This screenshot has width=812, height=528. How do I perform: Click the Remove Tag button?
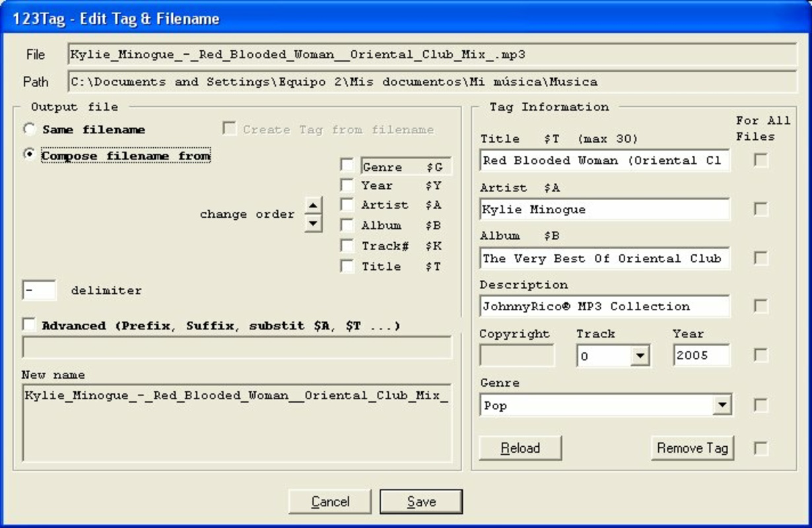pyautogui.click(x=692, y=448)
